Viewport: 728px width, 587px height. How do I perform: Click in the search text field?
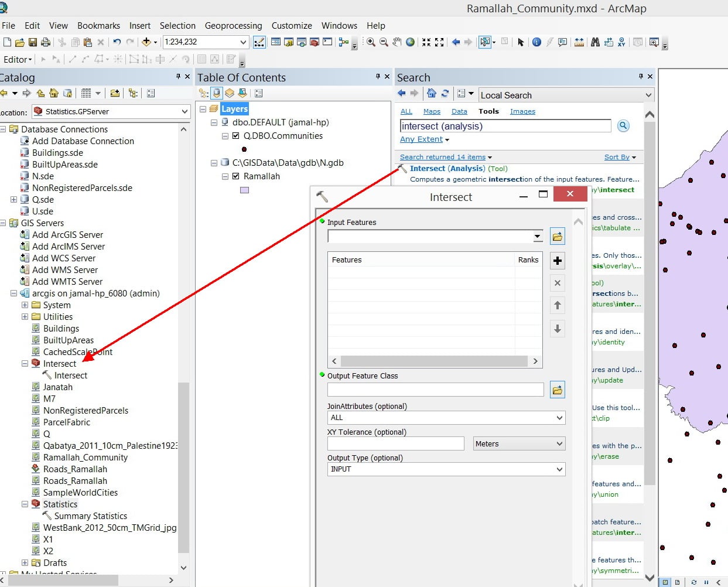tap(505, 126)
